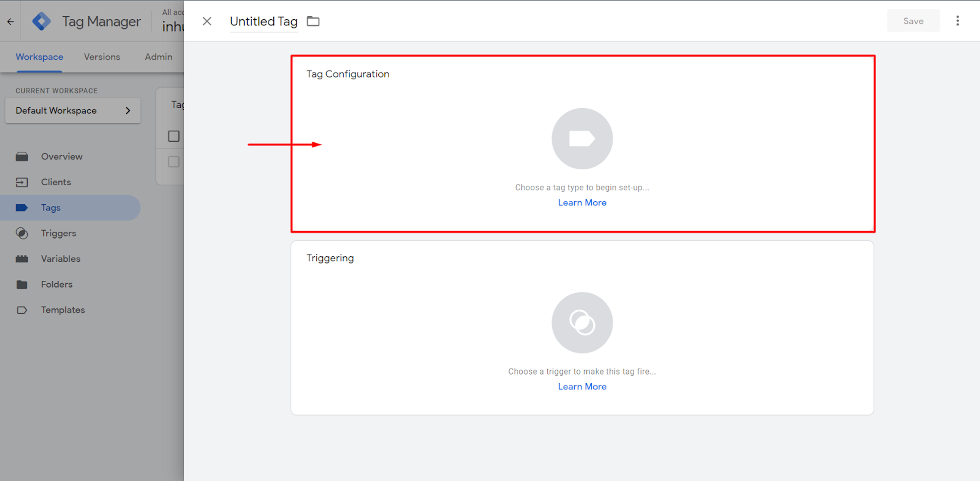
Task: Open Triggers from the sidebar
Action: pos(58,233)
